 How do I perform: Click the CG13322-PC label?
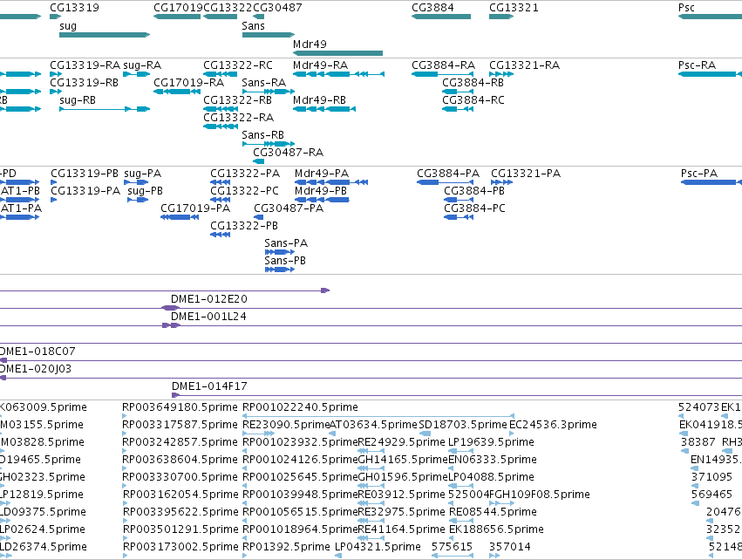pyautogui.click(x=245, y=191)
